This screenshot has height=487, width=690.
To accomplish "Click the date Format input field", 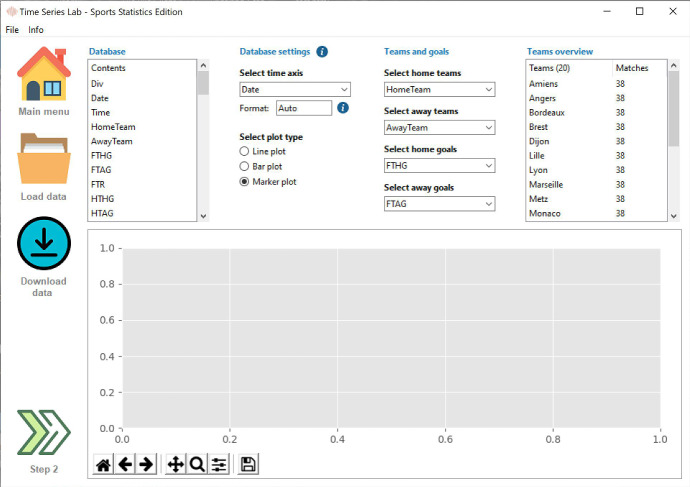I will 303,108.
